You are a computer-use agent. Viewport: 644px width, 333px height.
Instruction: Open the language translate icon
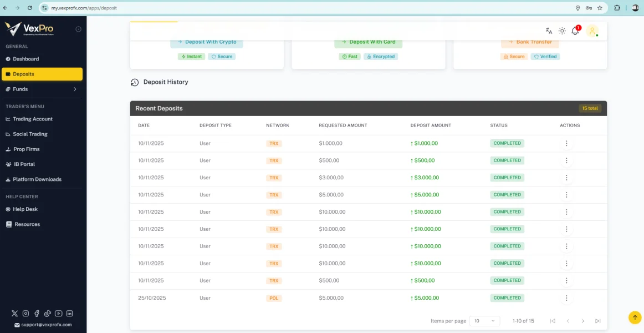(x=549, y=31)
